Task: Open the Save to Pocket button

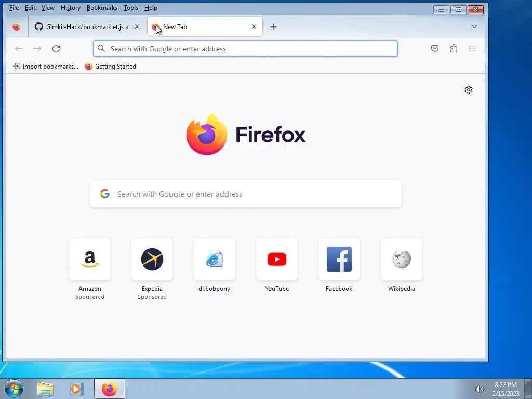Action: pyautogui.click(x=435, y=48)
